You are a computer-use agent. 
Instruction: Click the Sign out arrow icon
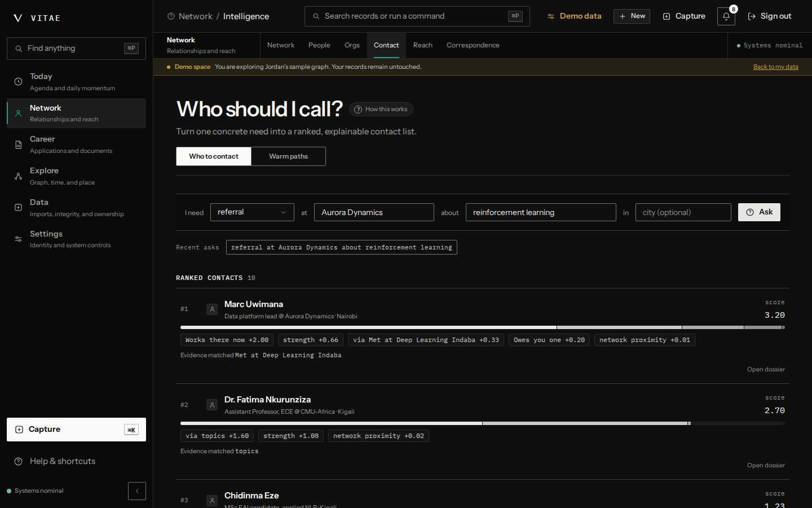tap(752, 16)
